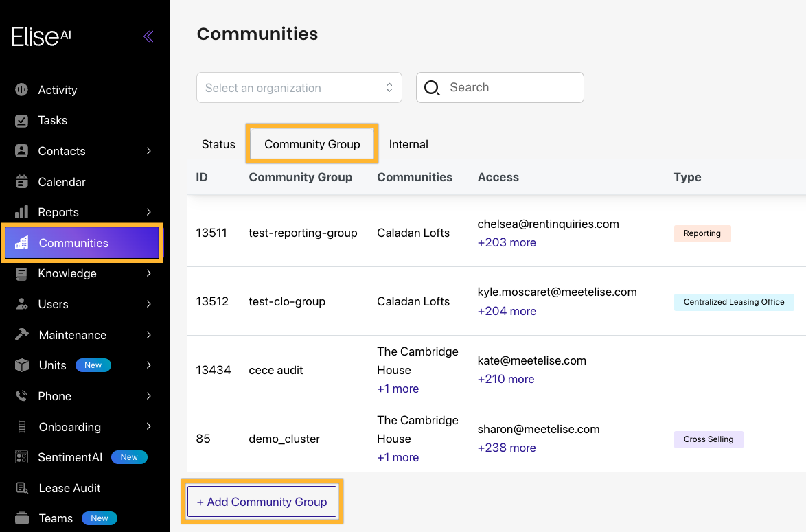Click the Maintenance hammer icon
806x532 pixels.
(x=21, y=334)
